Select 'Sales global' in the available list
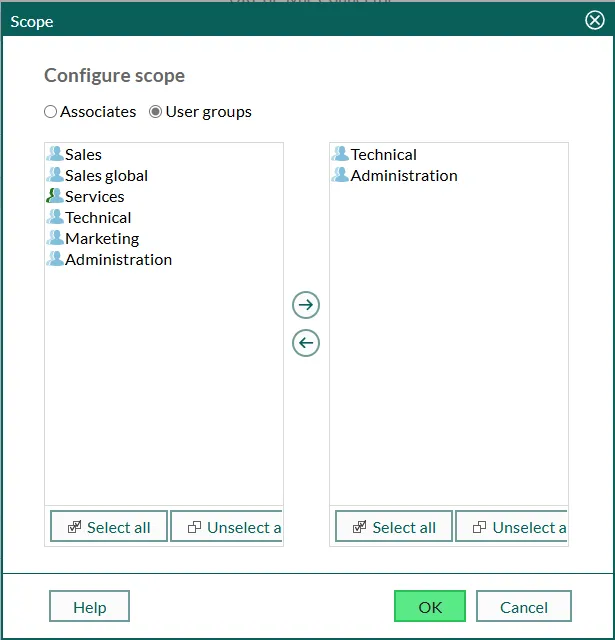The width and height of the screenshot is (615, 640). click(107, 176)
